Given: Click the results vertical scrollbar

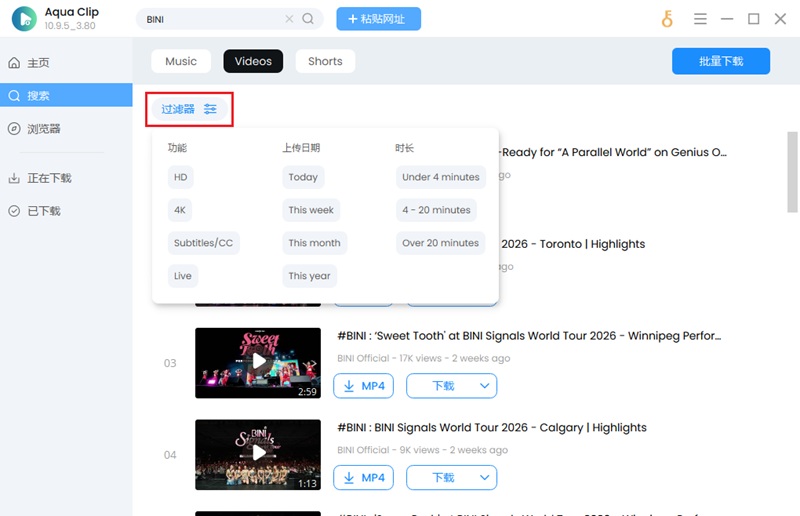Looking at the screenshot, I should [792, 172].
